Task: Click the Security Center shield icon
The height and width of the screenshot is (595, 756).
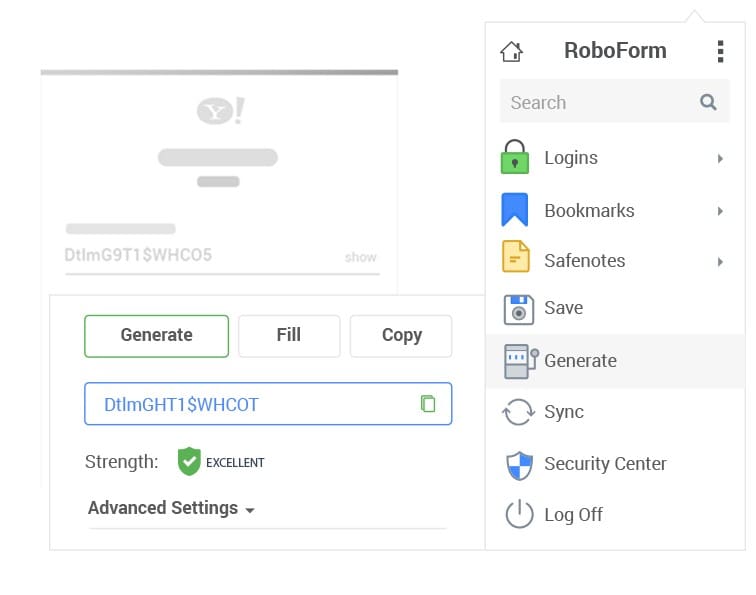Action: [519, 465]
